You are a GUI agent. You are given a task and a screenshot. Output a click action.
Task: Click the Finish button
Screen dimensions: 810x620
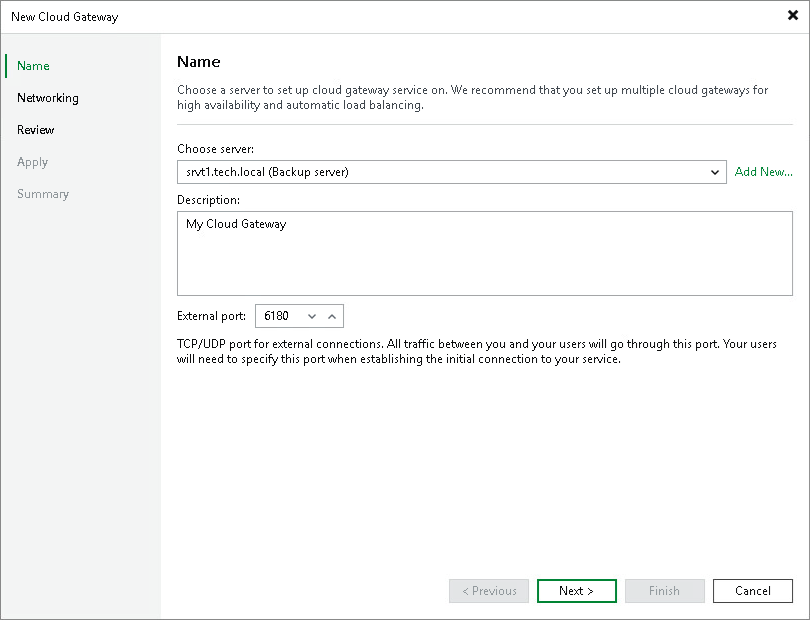click(664, 591)
